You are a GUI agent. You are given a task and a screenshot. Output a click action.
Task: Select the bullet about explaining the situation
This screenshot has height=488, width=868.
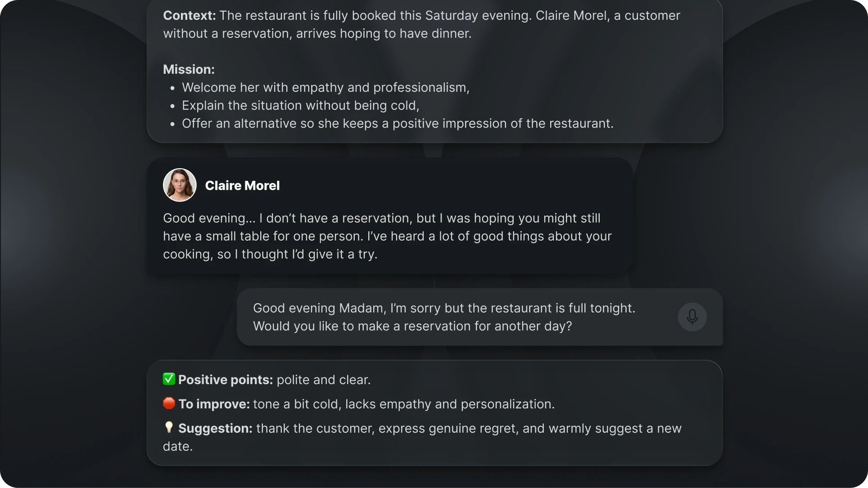[300, 106]
